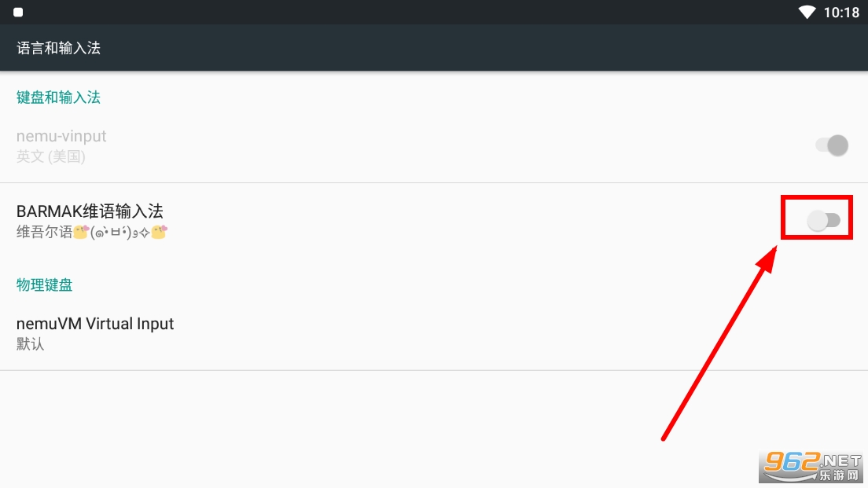Tap the Wi-Fi signal icon
Screen dimensions: 868x488
[807, 12]
